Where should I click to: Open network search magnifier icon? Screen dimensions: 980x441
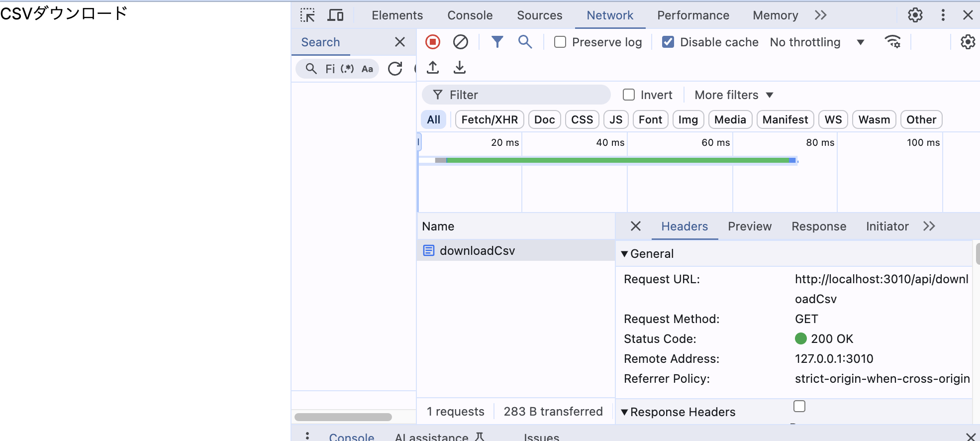(x=525, y=42)
